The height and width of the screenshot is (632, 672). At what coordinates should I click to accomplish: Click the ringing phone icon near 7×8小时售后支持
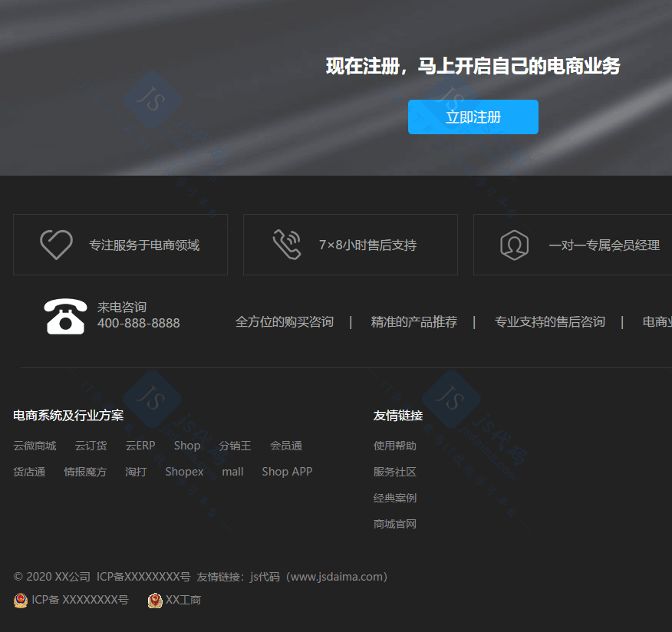click(x=287, y=245)
